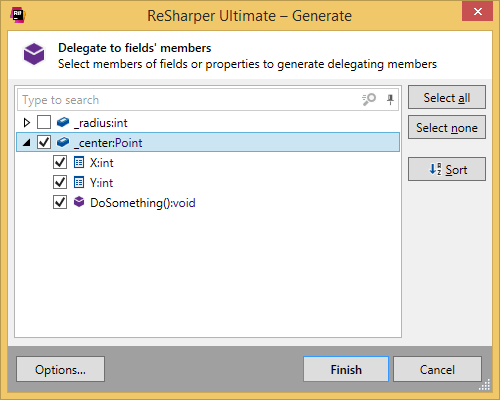Click in the Type to search field

coord(190,100)
